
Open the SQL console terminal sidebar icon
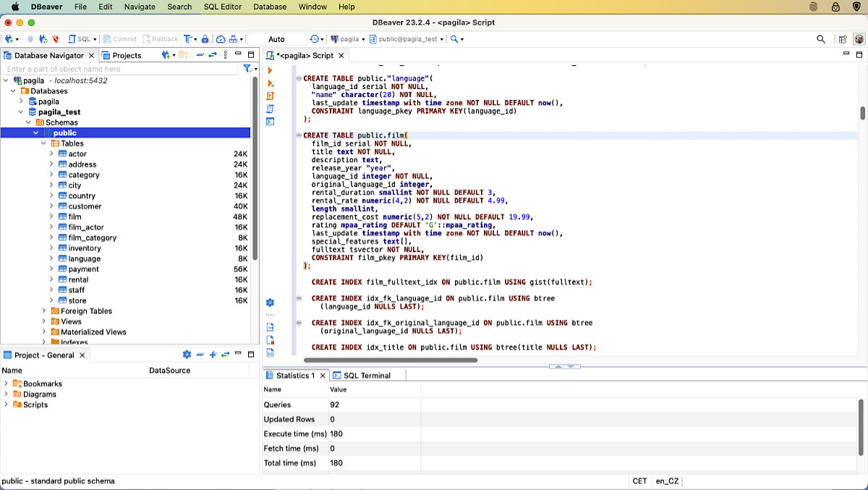pos(271,122)
